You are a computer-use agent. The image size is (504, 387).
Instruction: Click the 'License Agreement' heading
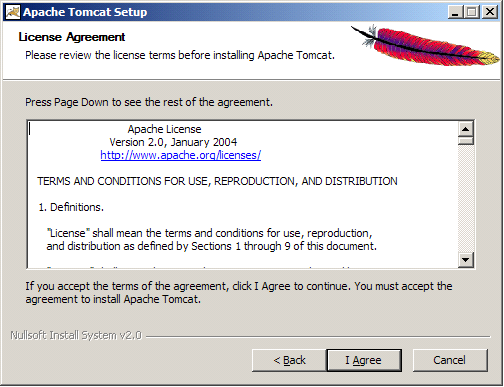click(72, 37)
